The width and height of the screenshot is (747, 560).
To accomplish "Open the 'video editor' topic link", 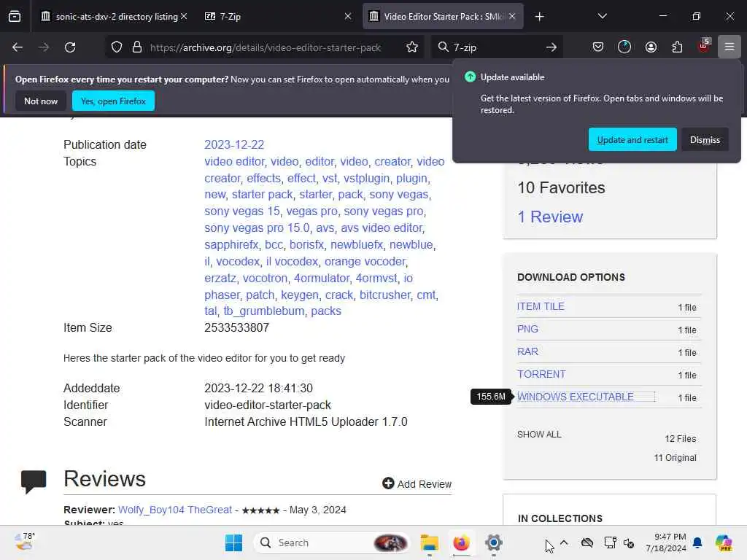I will tap(234, 161).
